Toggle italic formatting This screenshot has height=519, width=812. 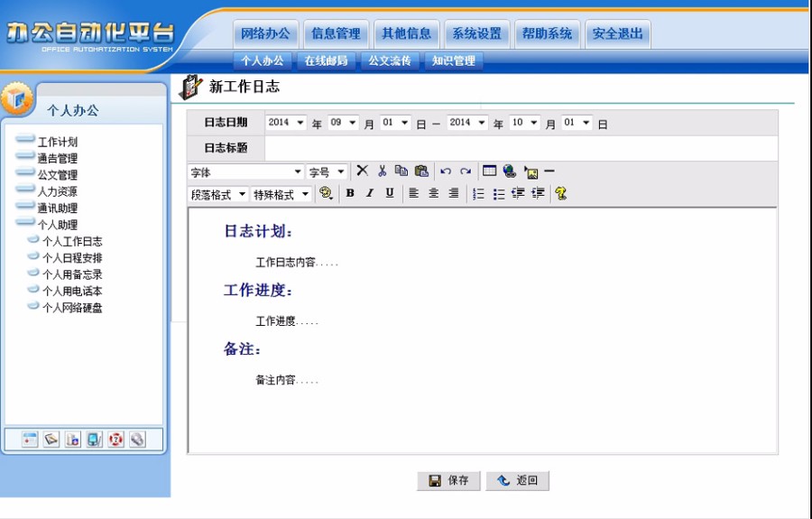click(370, 193)
